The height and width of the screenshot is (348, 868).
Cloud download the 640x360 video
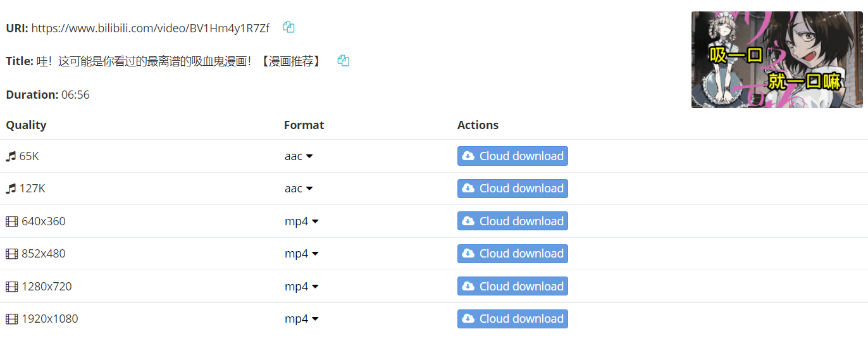[x=512, y=221]
